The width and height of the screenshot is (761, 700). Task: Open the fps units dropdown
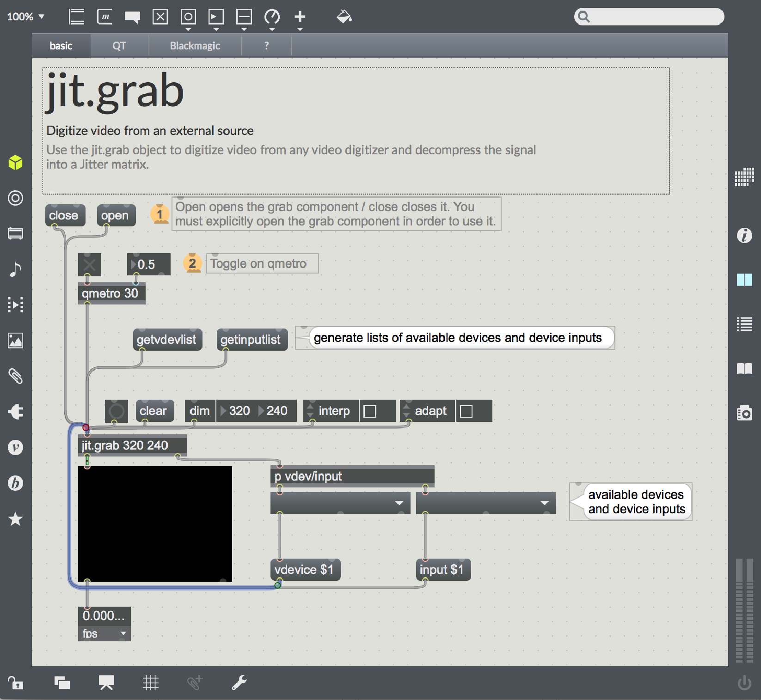pos(104,633)
